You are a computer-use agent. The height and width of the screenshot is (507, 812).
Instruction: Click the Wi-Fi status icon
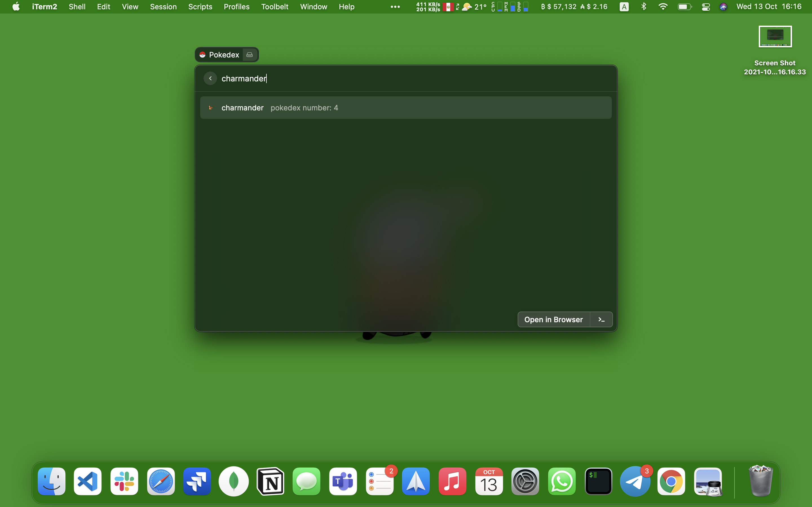(663, 7)
